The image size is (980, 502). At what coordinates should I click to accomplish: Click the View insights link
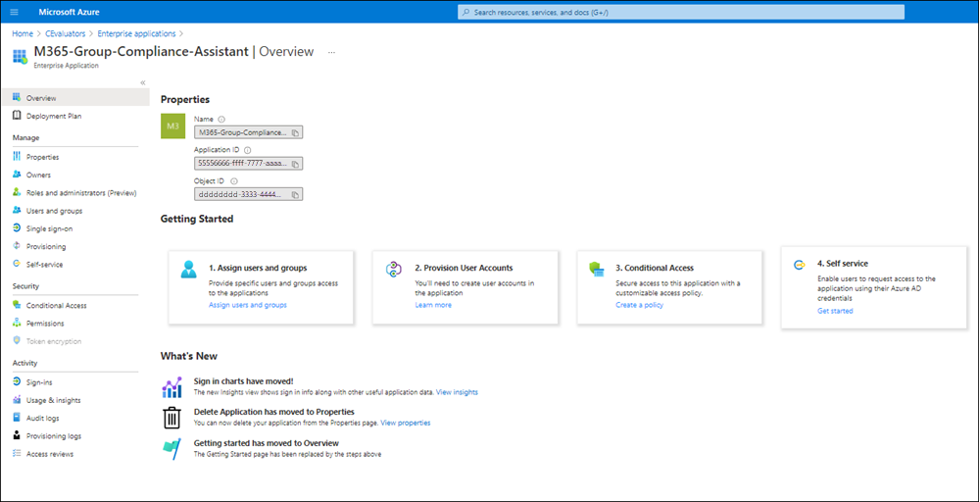tap(457, 392)
